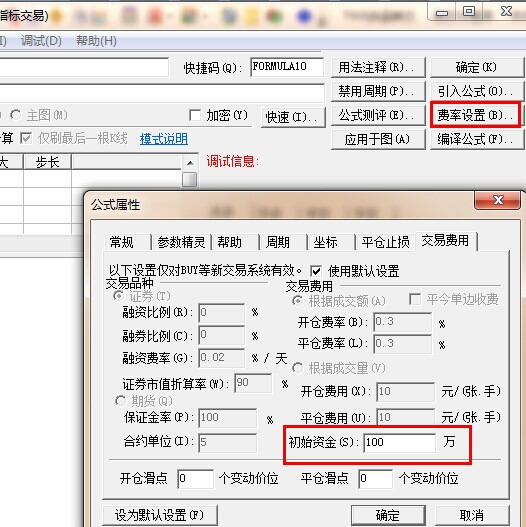Open 禁用周期(P) settings
Viewport: 526px width, 527px height.
tap(378, 91)
